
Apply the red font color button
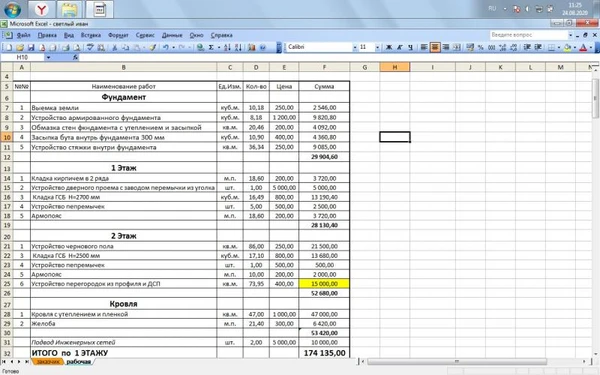pos(583,47)
